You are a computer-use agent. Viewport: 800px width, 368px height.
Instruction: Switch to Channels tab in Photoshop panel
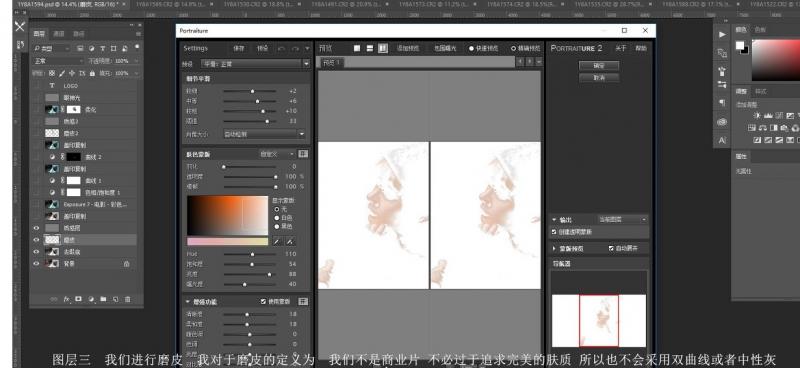[59, 34]
